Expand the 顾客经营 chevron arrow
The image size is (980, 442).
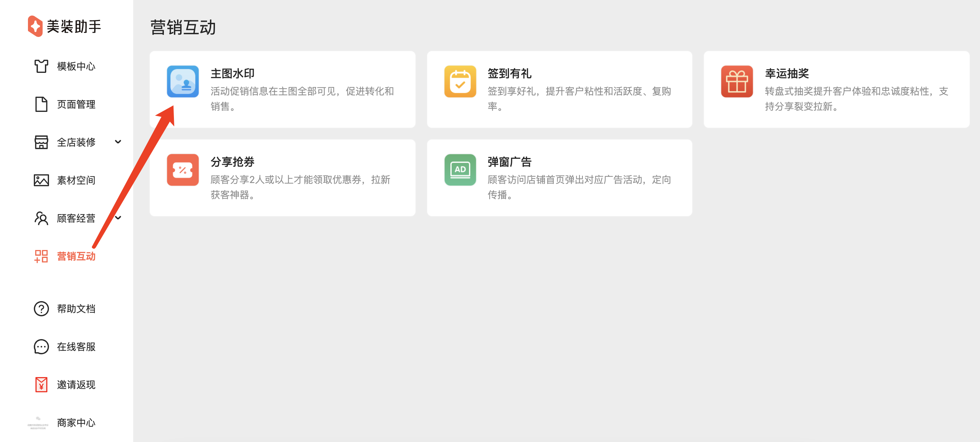click(118, 218)
